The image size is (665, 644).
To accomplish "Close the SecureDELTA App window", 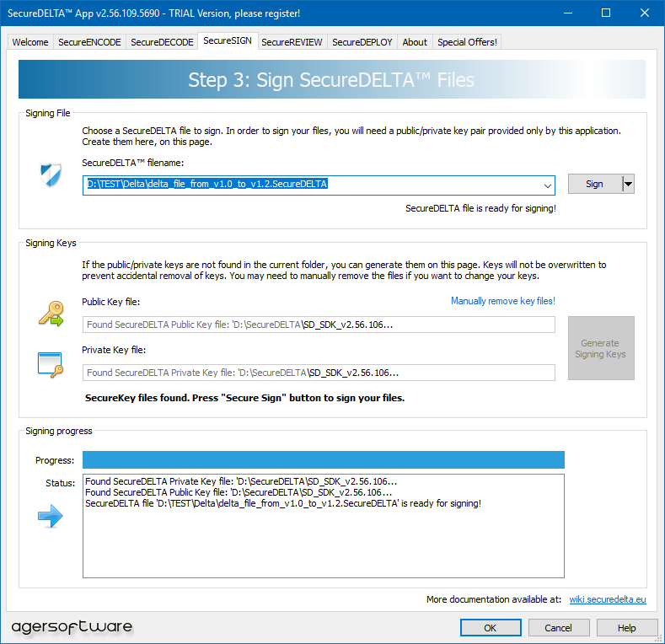I will click(x=645, y=13).
